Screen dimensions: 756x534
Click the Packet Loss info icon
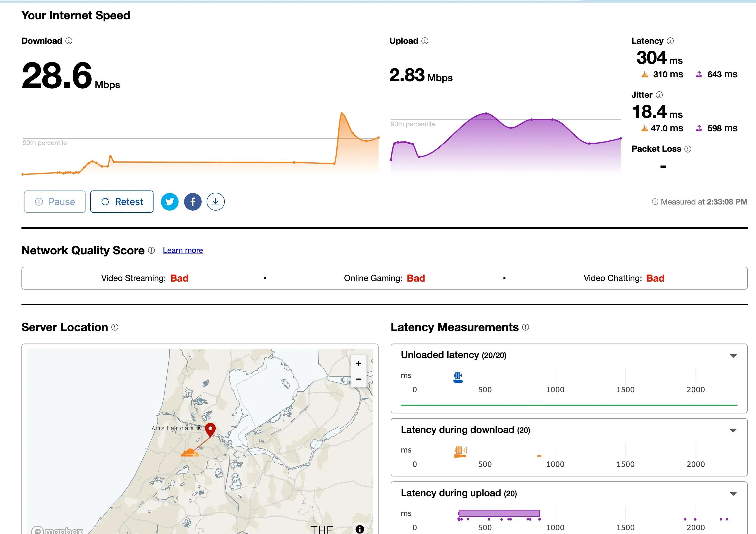(688, 149)
